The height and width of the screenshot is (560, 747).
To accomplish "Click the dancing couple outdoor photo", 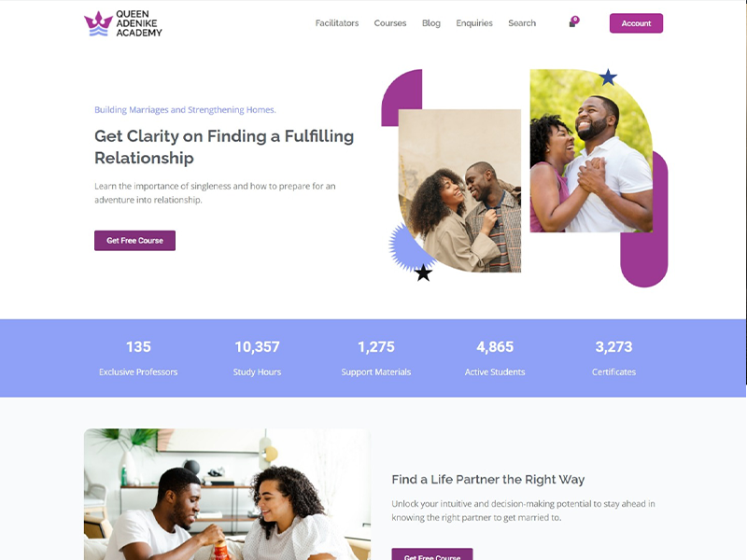I will click(591, 150).
